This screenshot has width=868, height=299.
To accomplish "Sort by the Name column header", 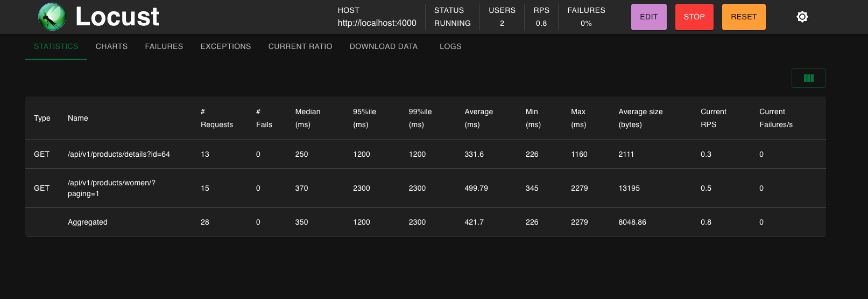I will tap(78, 118).
